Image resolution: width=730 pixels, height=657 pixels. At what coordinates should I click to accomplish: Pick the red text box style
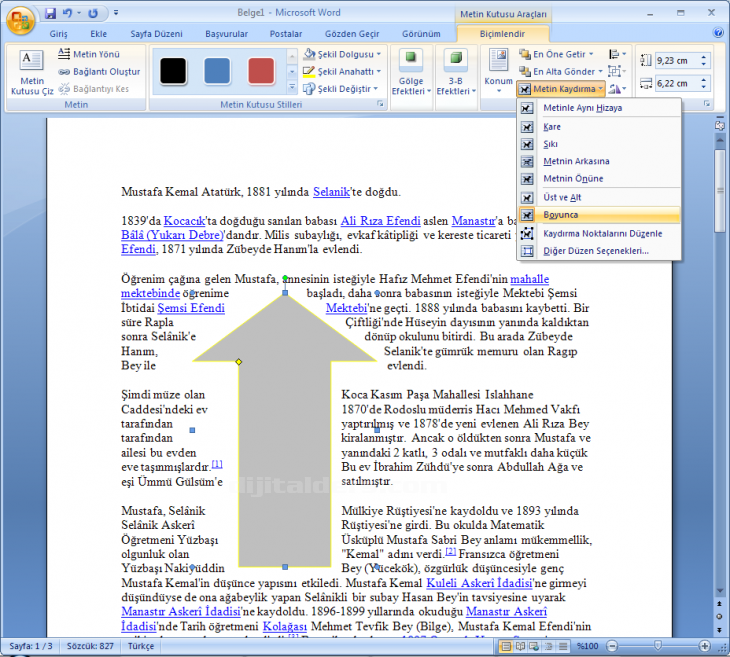(261, 71)
